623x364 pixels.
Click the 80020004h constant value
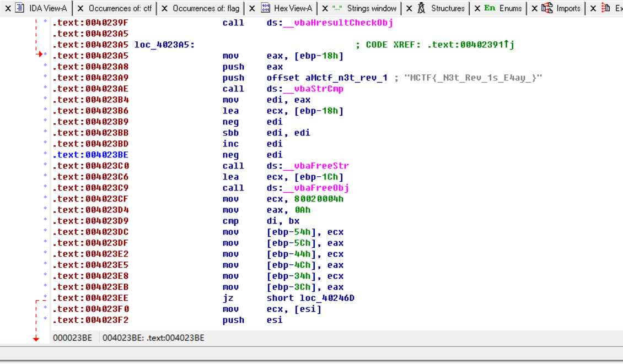[319, 199]
